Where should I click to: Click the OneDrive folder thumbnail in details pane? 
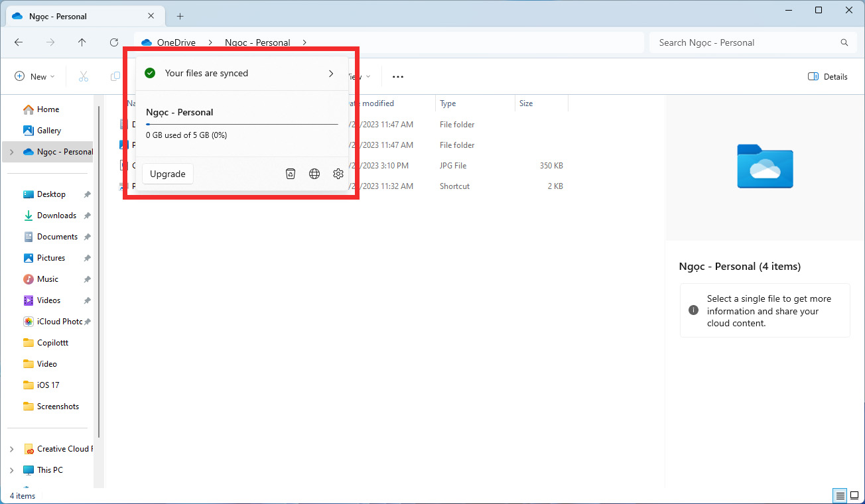click(x=765, y=166)
